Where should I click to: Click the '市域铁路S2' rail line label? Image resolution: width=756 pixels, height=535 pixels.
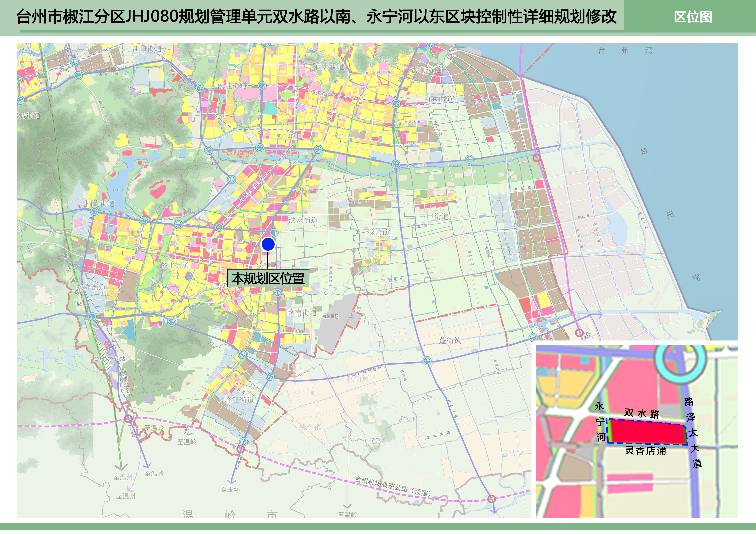click(441, 99)
